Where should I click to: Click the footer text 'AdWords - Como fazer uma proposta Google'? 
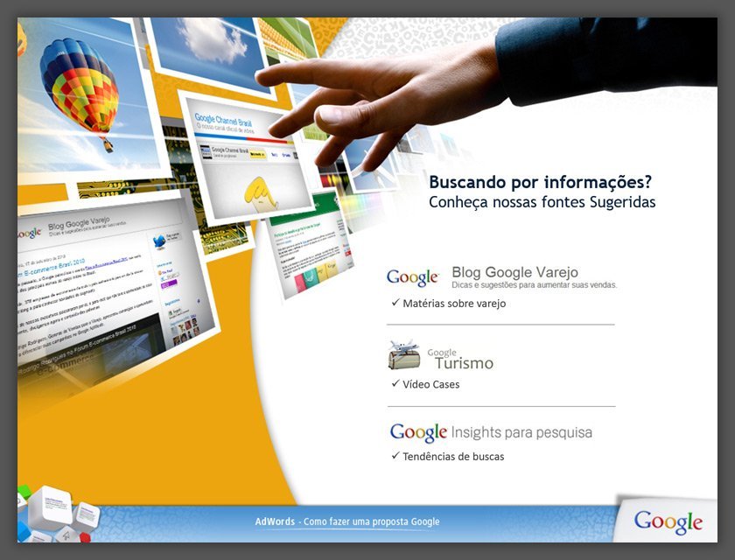click(x=347, y=521)
